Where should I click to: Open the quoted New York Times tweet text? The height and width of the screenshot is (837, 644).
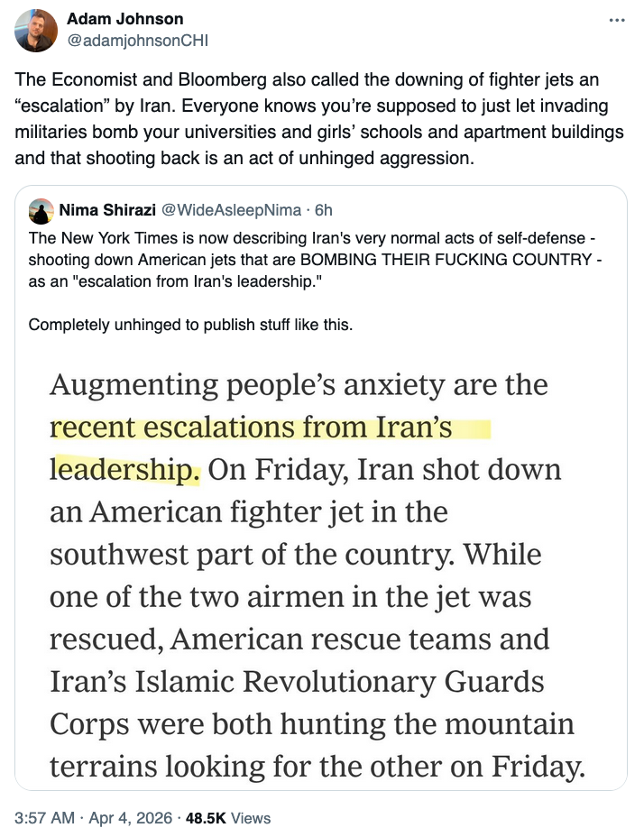coord(307,260)
